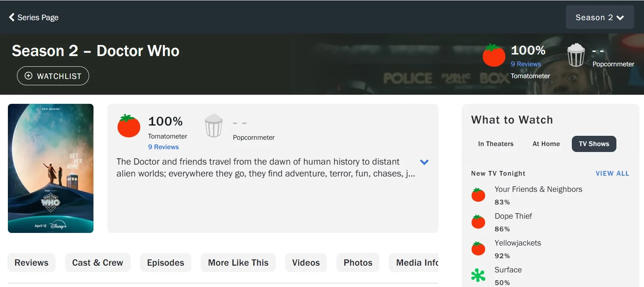Viewport: 644px width, 287px height.
Task: Click the header popcorn bucket icon
Action: [576, 55]
